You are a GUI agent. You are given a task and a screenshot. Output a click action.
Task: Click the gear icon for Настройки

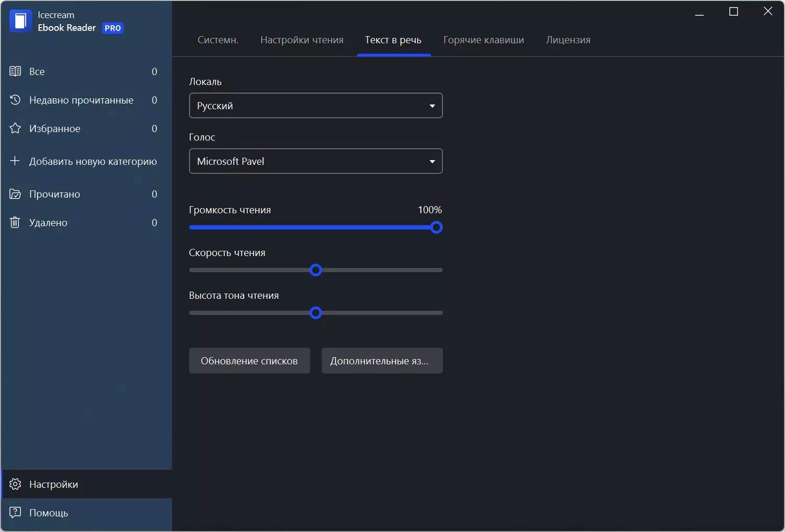pos(15,484)
